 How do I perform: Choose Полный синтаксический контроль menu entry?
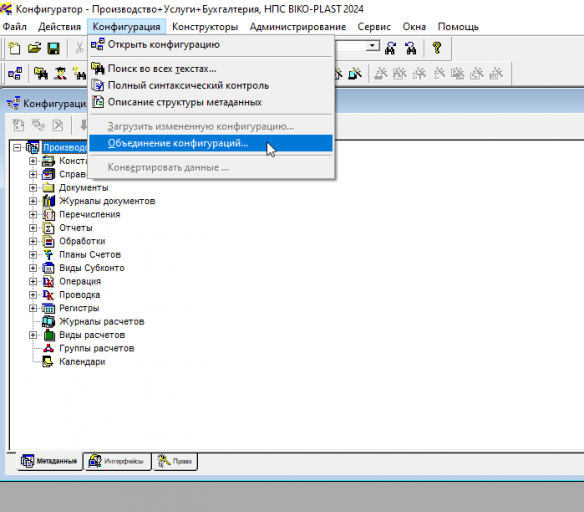point(211,86)
